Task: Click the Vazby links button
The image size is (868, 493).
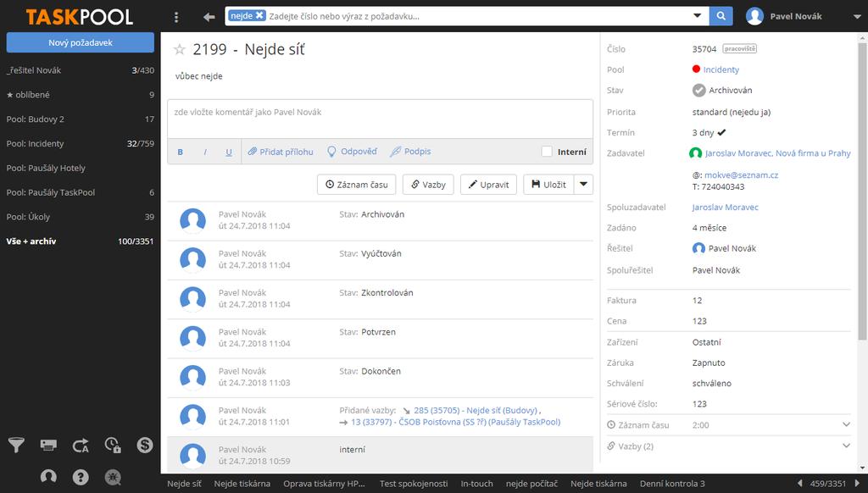Action: (x=428, y=185)
